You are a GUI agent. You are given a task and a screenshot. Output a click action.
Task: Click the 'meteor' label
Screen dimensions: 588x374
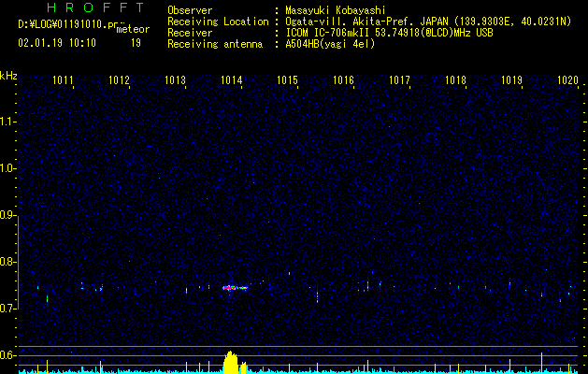(x=133, y=29)
